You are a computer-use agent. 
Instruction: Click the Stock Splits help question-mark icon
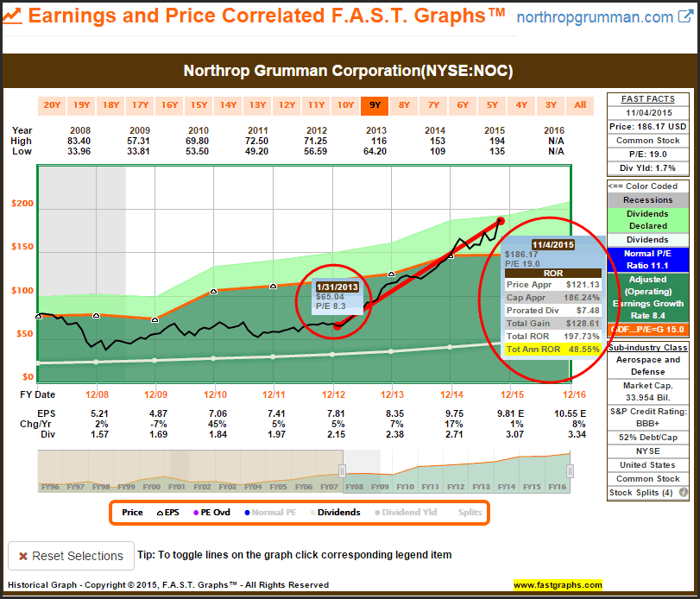[x=683, y=493]
